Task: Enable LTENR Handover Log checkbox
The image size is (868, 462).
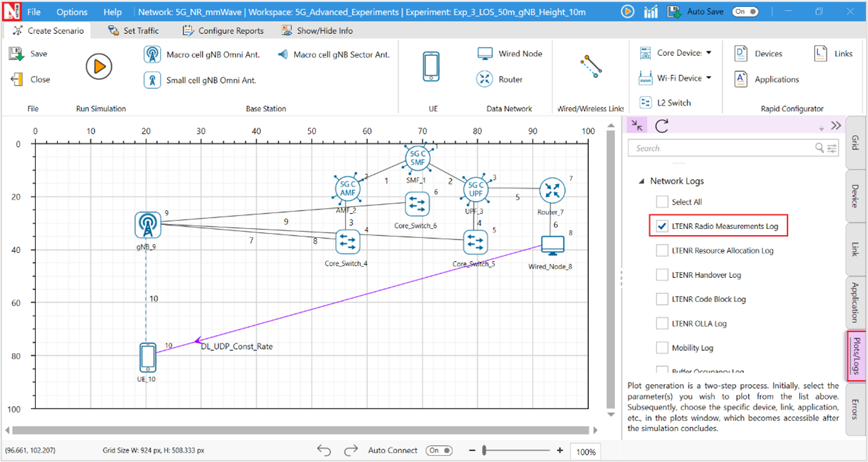Action: [x=662, y=275]
